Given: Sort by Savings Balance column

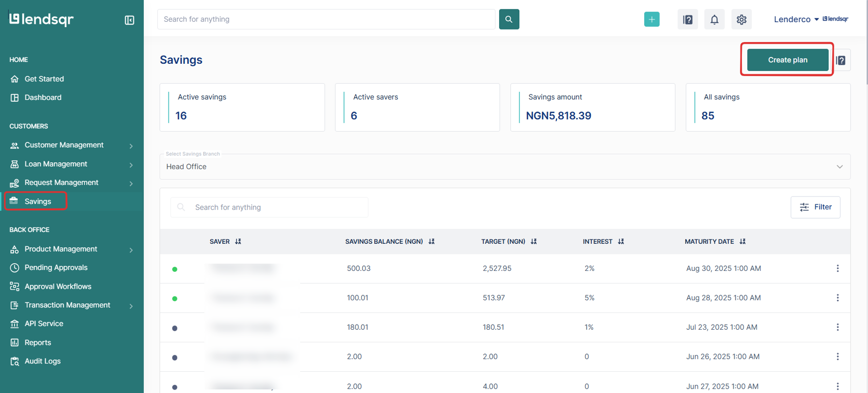Looking at the screenshot, I should (432, 241).
